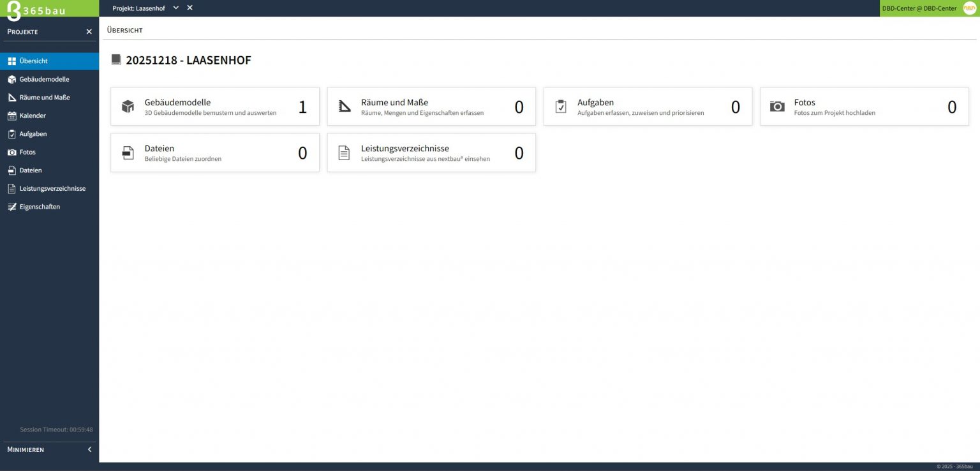Expand the Projekt: Laasenhof dropdown chevron
This screenshot has width=980, height=471.
176,8
